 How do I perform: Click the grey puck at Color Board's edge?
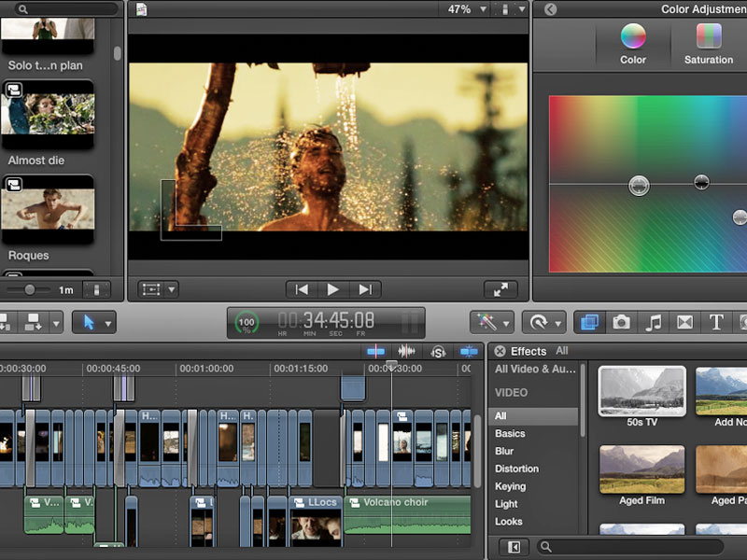pos(740,217)
